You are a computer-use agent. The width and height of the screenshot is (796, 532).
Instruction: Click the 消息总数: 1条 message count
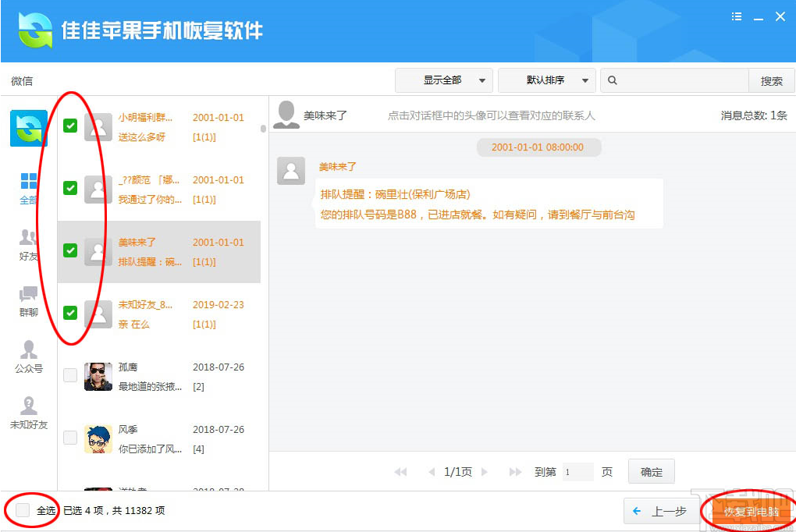point(754,115)
